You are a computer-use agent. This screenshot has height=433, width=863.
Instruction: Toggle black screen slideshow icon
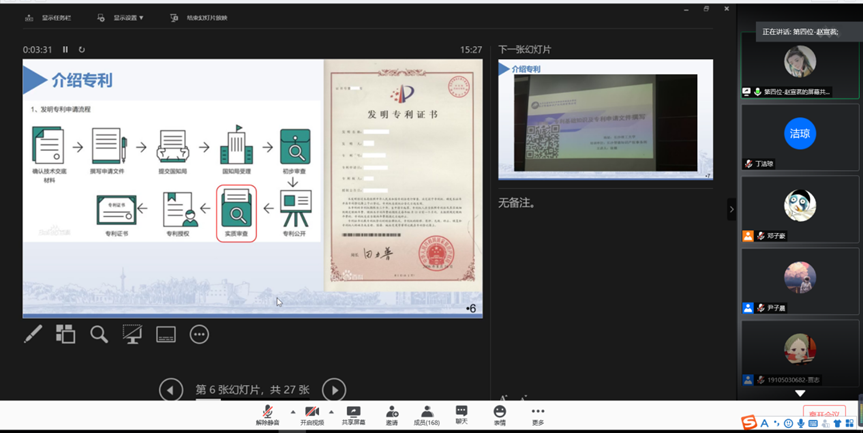(132, 335)
